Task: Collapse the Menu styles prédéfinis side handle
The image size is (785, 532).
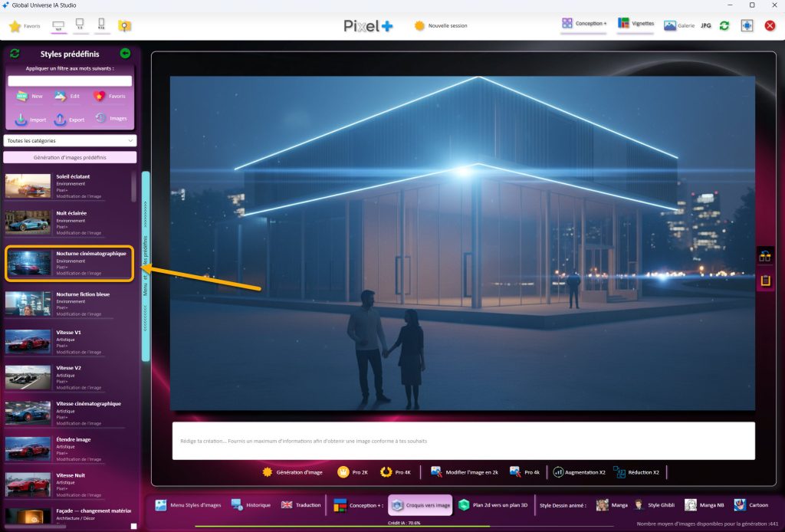Action: pyautogui.click(x=146, y=264)
